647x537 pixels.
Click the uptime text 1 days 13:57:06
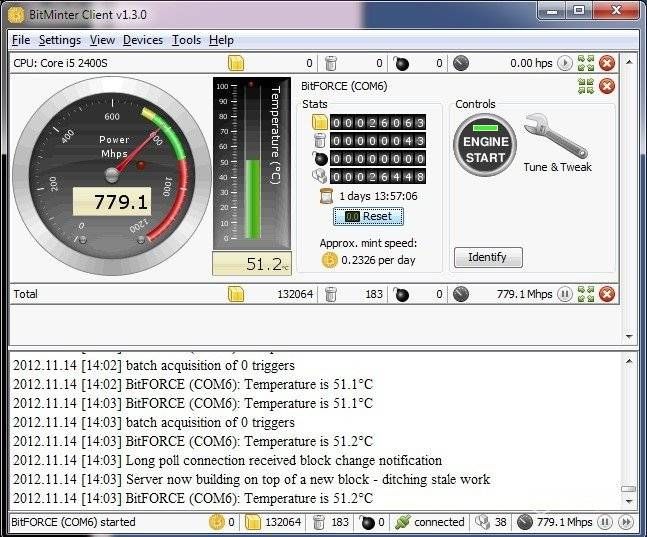(378, 196)
